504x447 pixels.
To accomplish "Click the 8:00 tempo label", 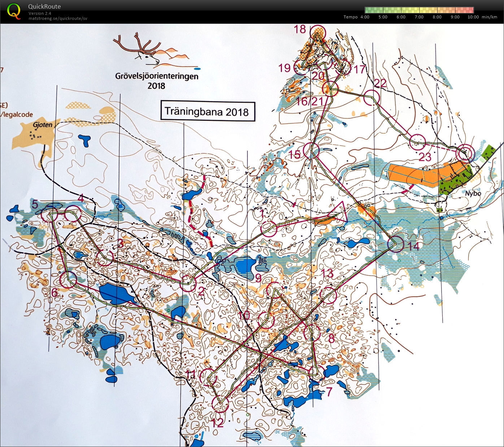I will (x=437, y=17).
